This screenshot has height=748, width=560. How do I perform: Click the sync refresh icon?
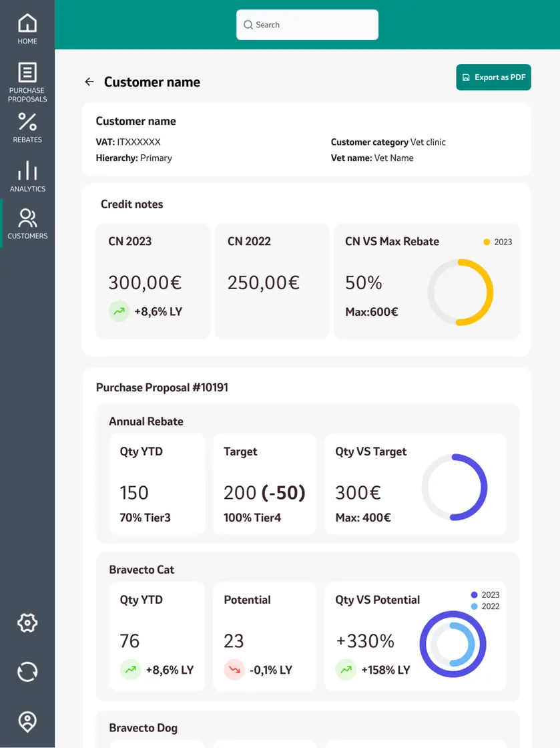(27, 672)
